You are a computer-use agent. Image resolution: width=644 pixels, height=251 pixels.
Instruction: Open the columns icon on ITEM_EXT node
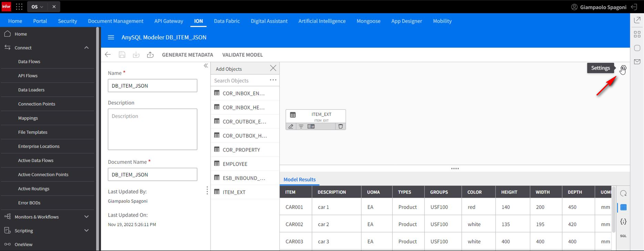tap(311, 127)
